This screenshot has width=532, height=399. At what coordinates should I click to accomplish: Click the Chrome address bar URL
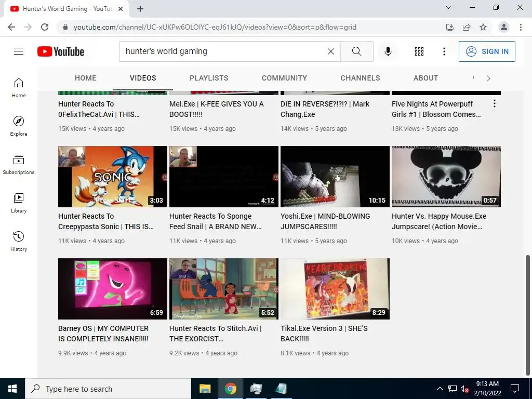[x=215, y=27]
